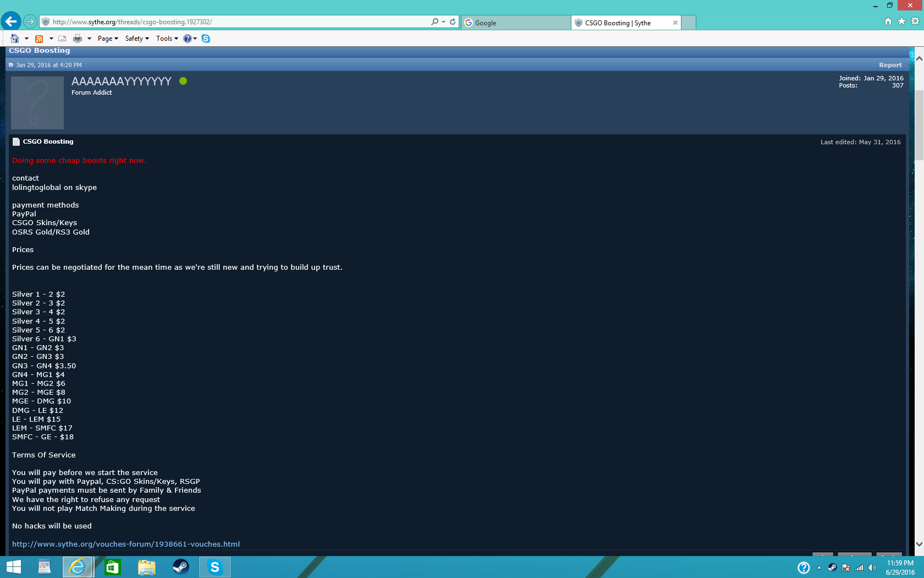Go back using the browser Back arrow
This screenshot has width=924, height=578.
11,21
